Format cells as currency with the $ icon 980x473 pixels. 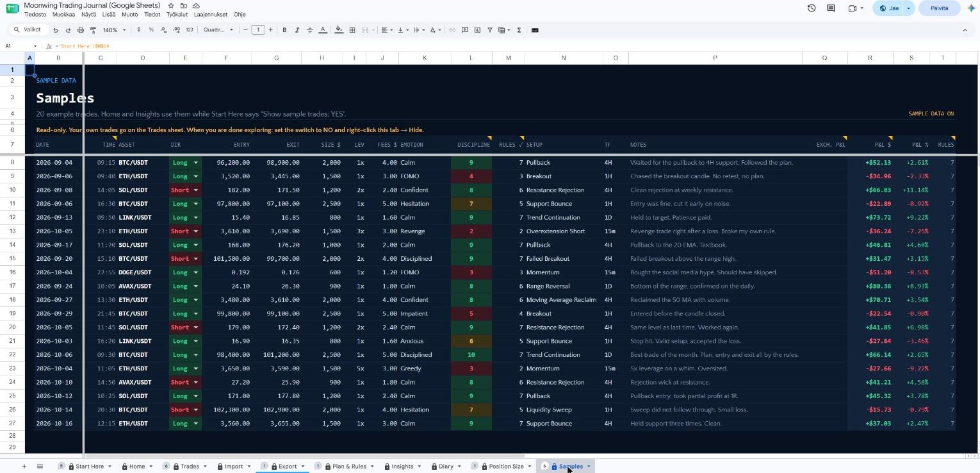(x=139, y=30)
